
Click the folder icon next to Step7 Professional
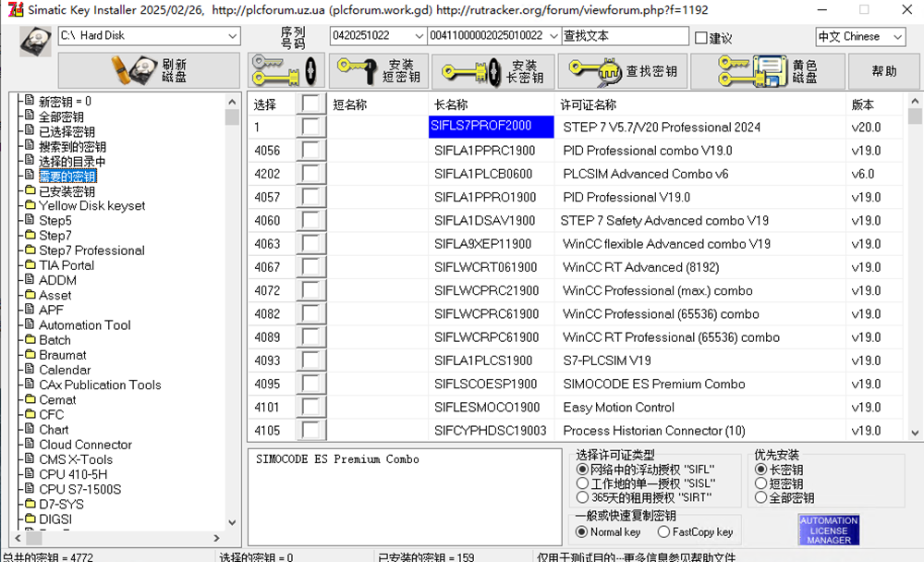pos(30,250)
